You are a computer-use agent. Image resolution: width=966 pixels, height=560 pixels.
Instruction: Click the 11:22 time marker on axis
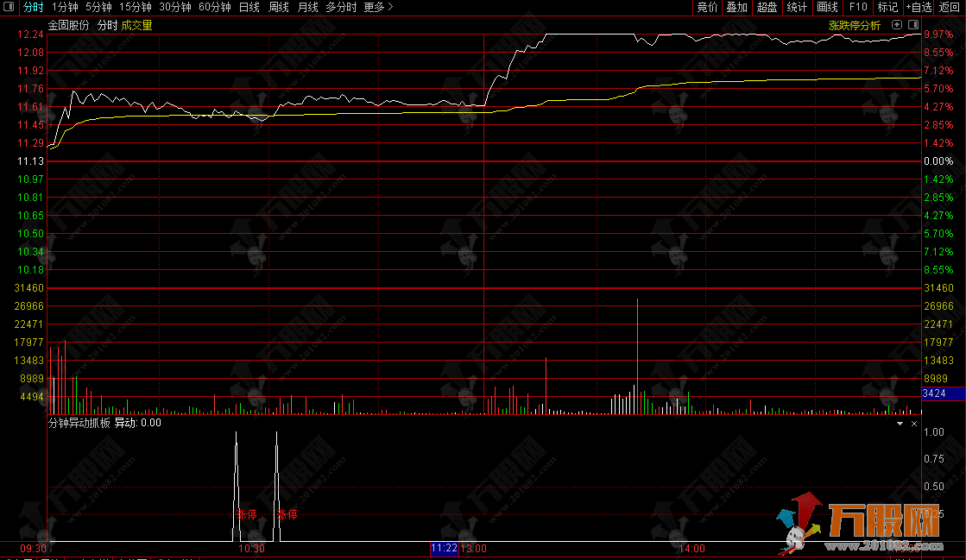coord(444,548)
